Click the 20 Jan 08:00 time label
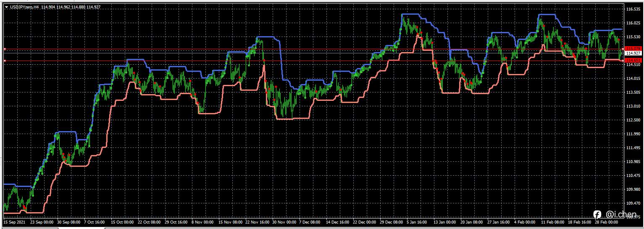The width and height of the screenshot is (644, 229). [x=472, y=222]
